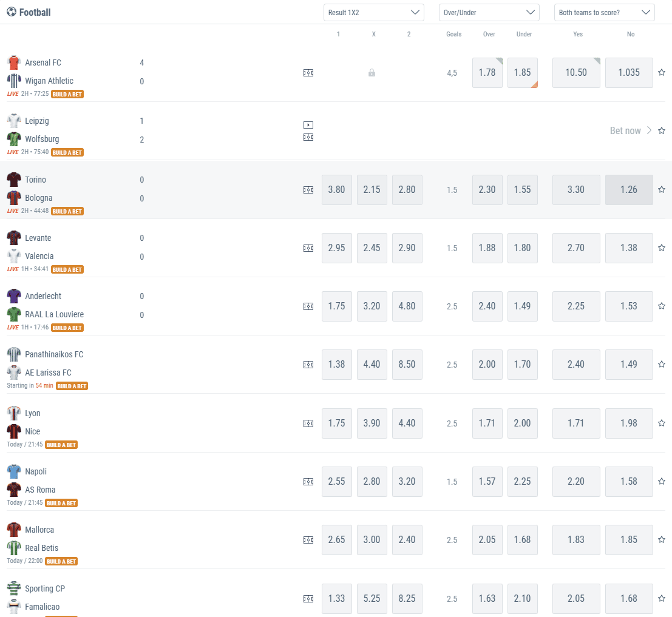Select Torino home win odds 3.80

(x=337, y=190)
